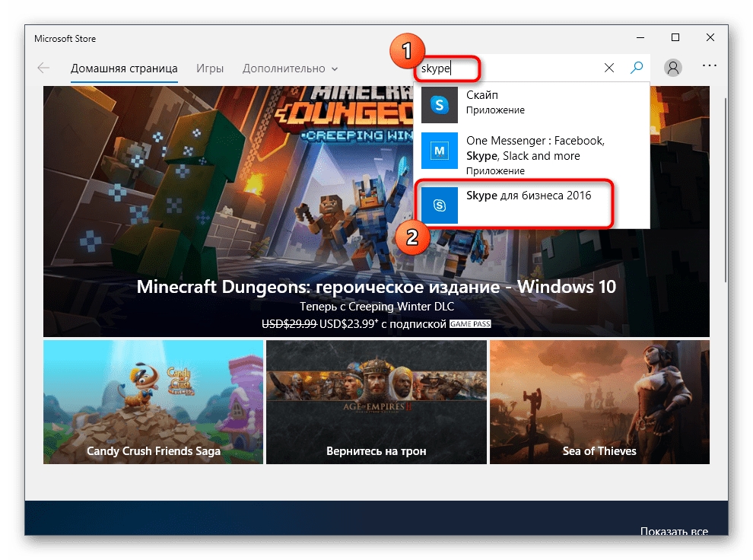The height and width of the screenshot is (560, 753).
Task: Open the user account profile icon
Action: pyautogui.click(x=673, y=68)
